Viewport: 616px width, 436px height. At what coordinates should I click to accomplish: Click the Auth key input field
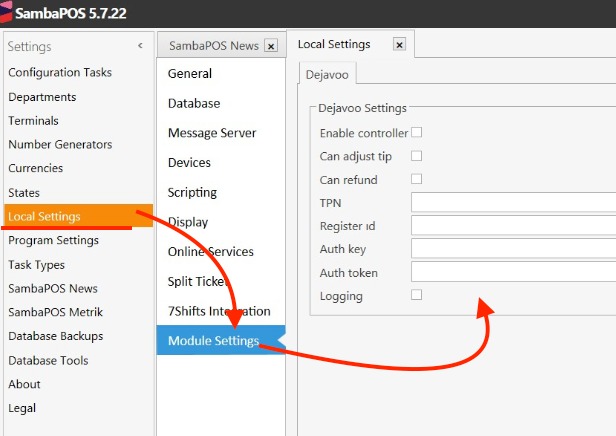513,249
